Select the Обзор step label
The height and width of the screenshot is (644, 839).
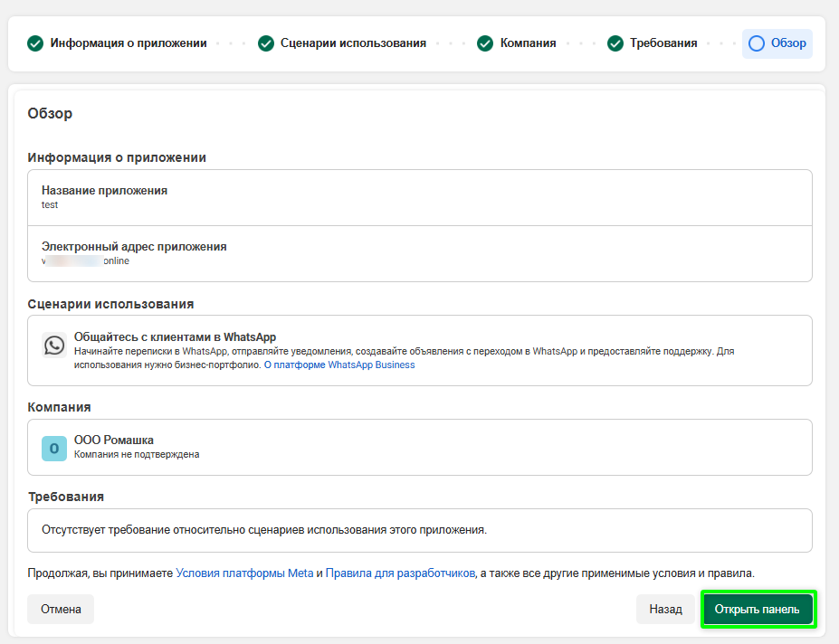[788, 43]
